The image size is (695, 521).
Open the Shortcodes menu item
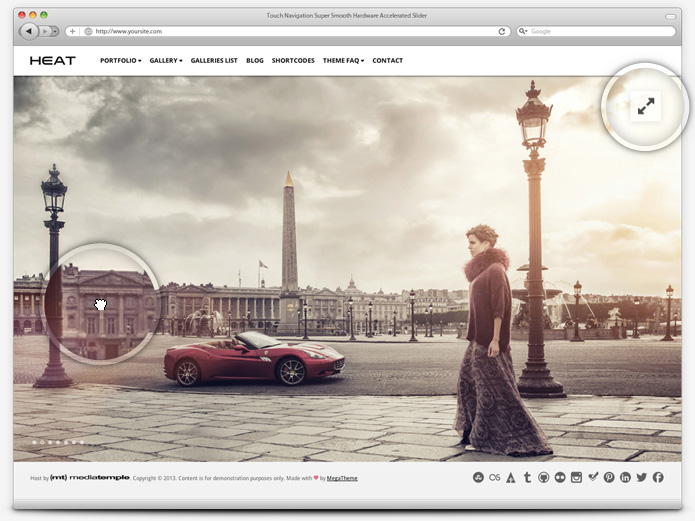pos(293,61)
